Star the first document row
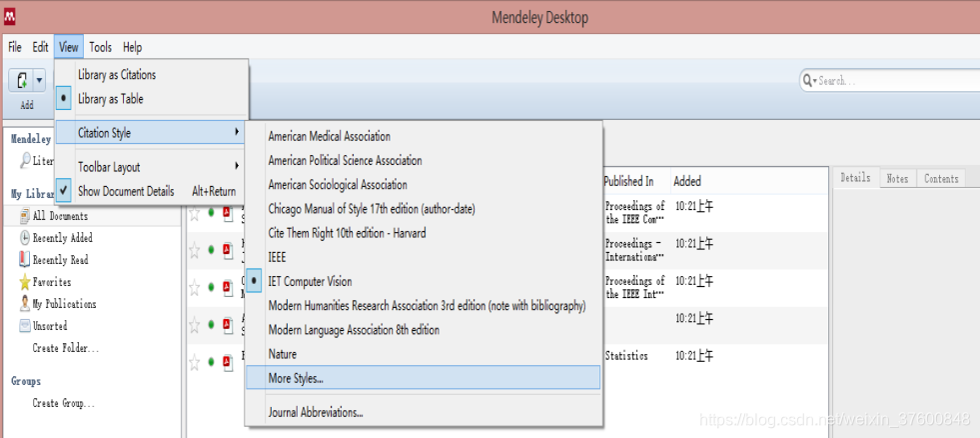Image resolution: width=980 pixels, height=438 pixels. [x=195, y=213]
